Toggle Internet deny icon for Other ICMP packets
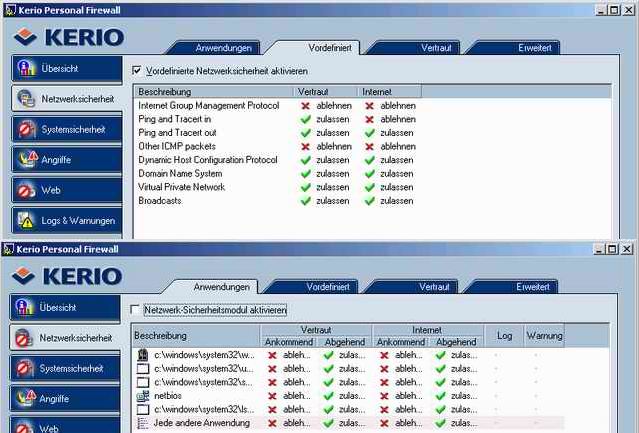Viewport: 639px width, 433px height. (x=370, y=147)
